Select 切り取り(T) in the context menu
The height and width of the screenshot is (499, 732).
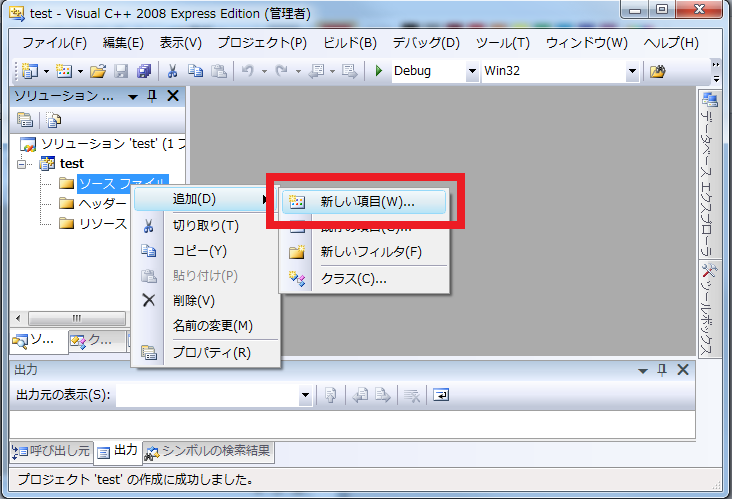205,226
